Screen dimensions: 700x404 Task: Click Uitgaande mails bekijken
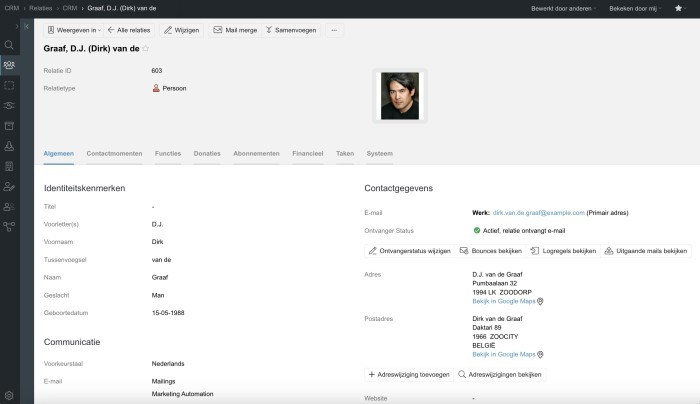click(646, 251)
